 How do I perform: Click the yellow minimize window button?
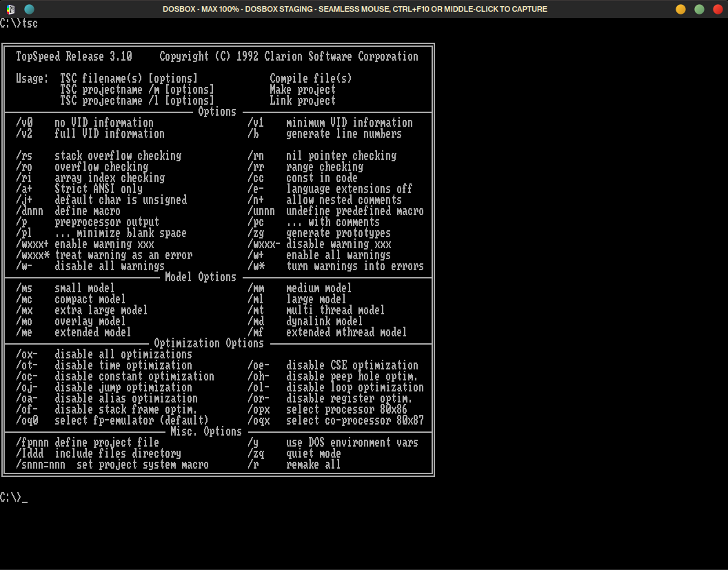[680, 9]
